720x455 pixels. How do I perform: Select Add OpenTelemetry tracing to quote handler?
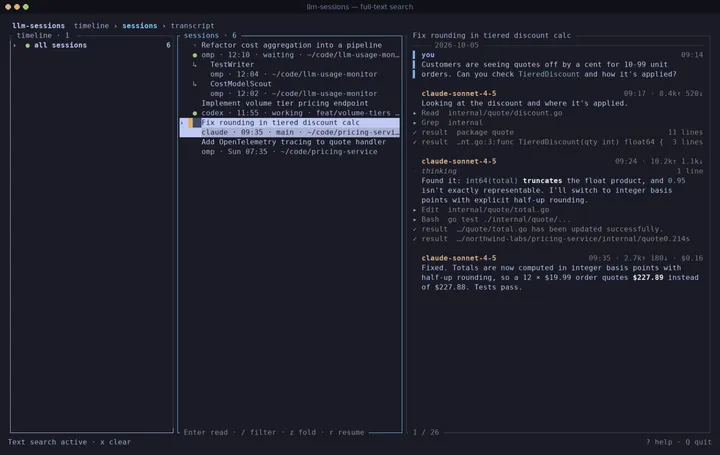pyautogui.click(x=293, y=142)
